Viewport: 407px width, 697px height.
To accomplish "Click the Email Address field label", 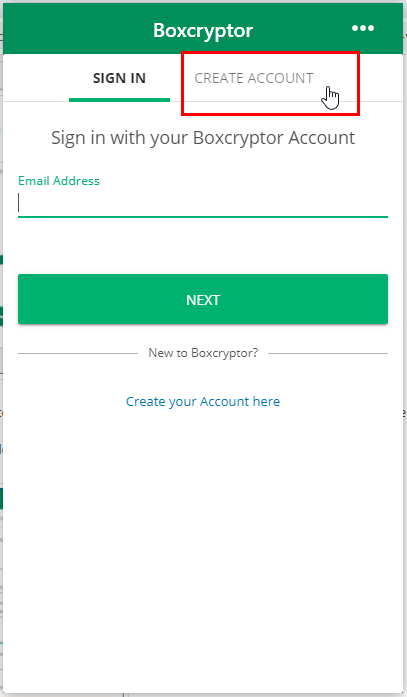I will pyautogui.click(x=59, y=180).
